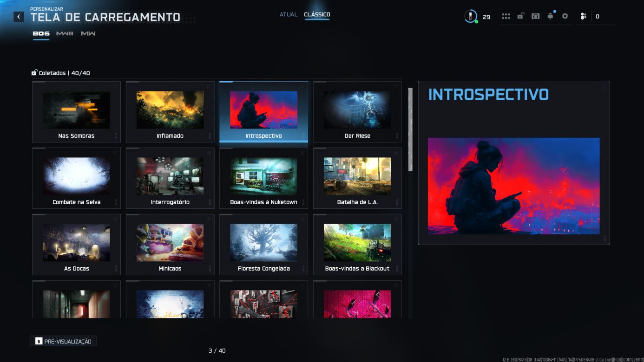Go back using the arrow icon
This screenshot has width=644, height=362.
[19, 17]
